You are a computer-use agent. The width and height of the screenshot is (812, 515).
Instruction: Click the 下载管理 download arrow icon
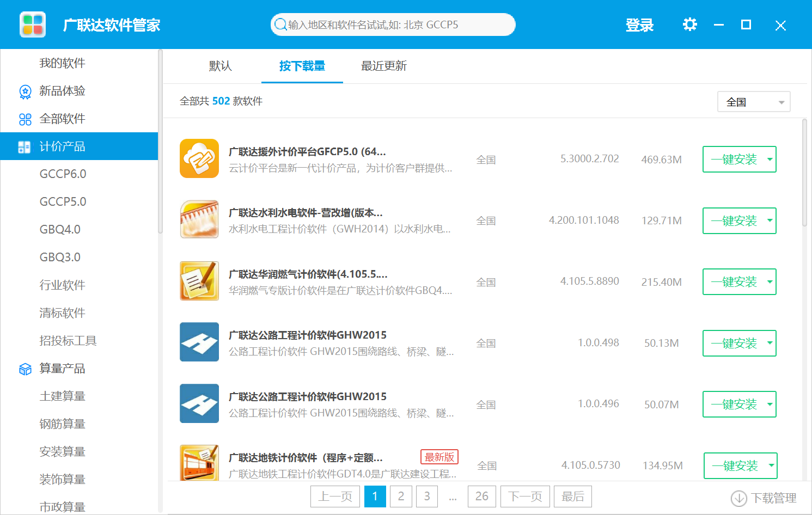coord(738,498)
